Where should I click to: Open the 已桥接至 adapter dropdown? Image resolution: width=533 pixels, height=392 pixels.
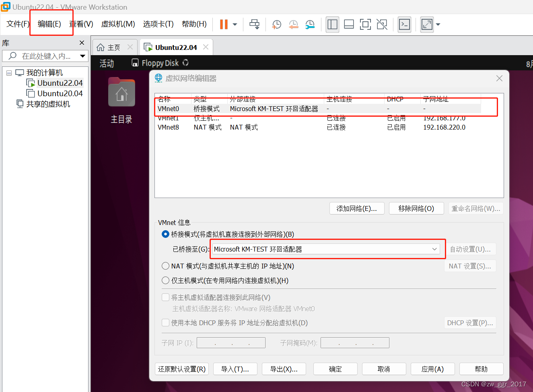[327, 249]
